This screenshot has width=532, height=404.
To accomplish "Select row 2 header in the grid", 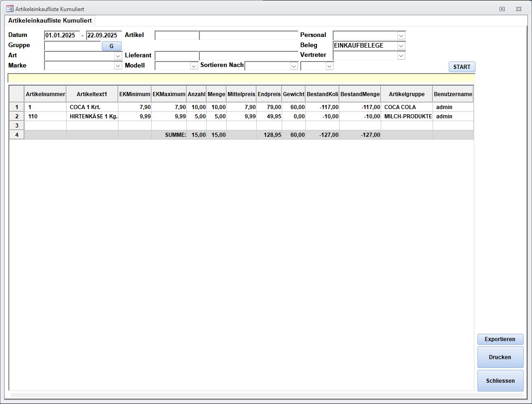I will tap(17, 116).
